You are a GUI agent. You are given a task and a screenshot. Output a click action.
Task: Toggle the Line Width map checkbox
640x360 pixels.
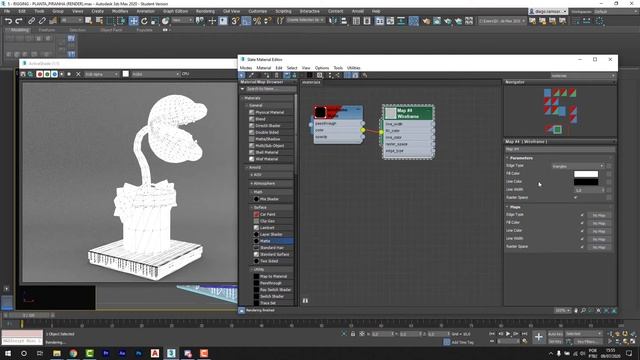pyautogui.click(x=582, y=239)
